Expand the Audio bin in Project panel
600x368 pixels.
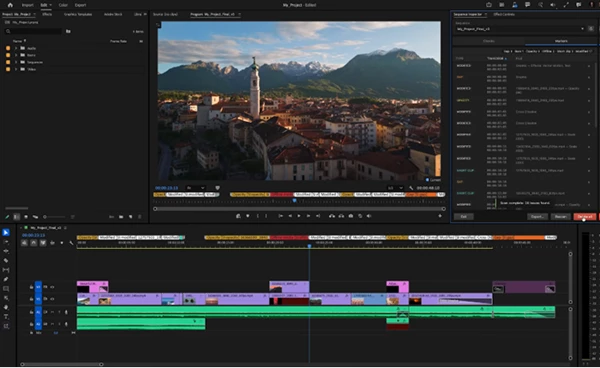click(x=16, y=48)
